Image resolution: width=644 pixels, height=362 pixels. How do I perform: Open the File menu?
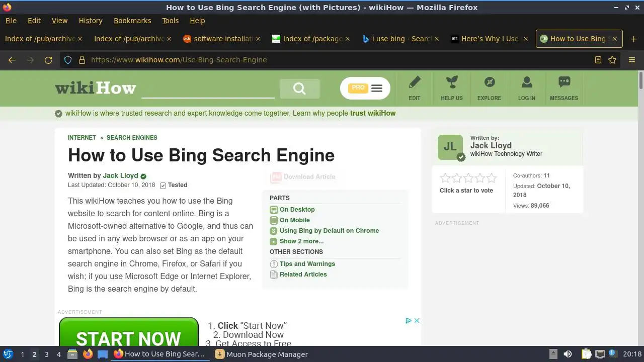(x=11, y=21)
